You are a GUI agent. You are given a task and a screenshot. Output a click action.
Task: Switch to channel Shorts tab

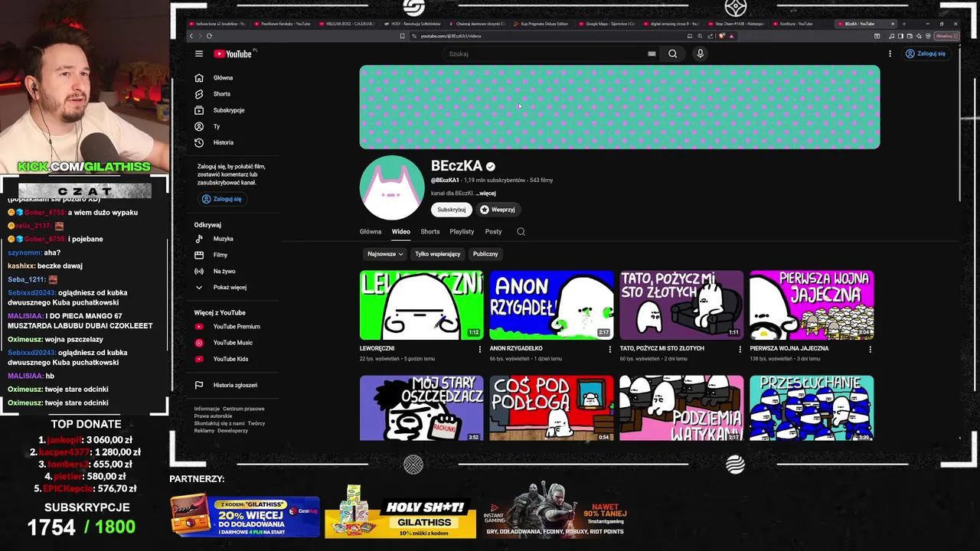coord(430,231)
